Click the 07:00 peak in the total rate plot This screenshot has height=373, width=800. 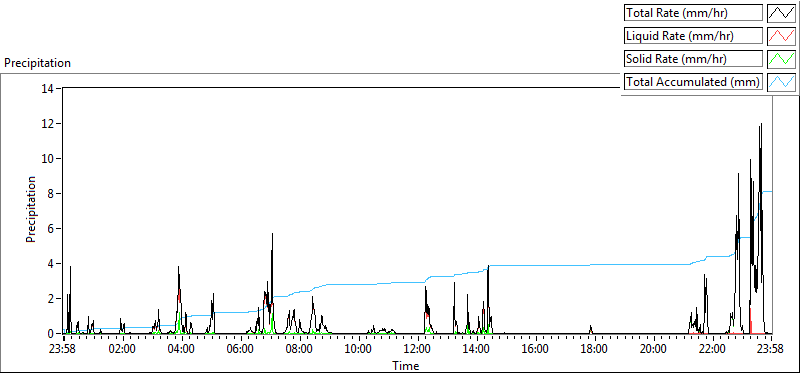[x=272, y=234]
